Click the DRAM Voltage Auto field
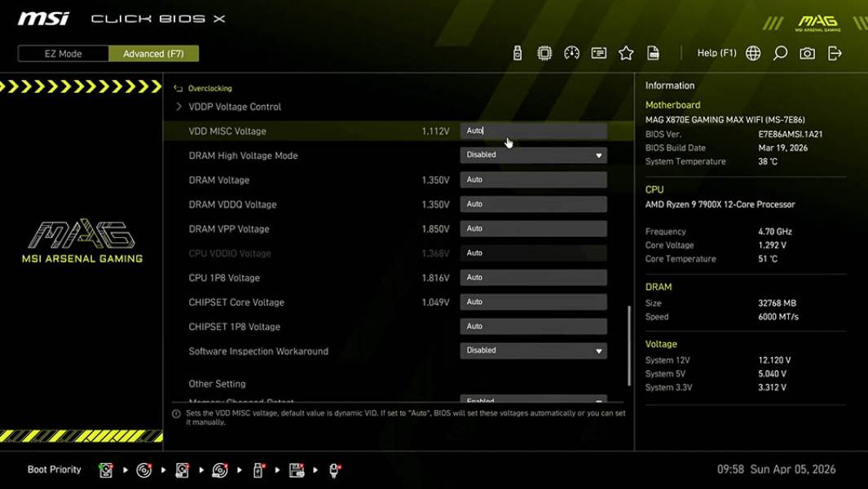This screenshot has width=868, height=489. 533,179
